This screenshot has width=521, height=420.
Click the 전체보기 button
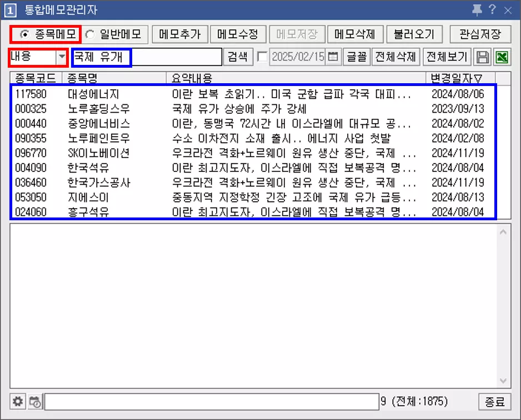(447, 57)
